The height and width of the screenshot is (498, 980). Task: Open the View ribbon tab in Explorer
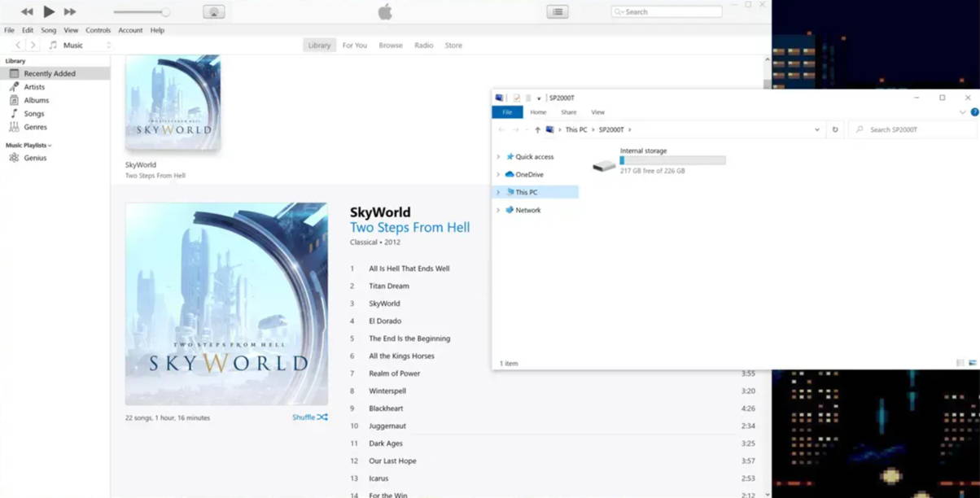[x=597, y=112]
